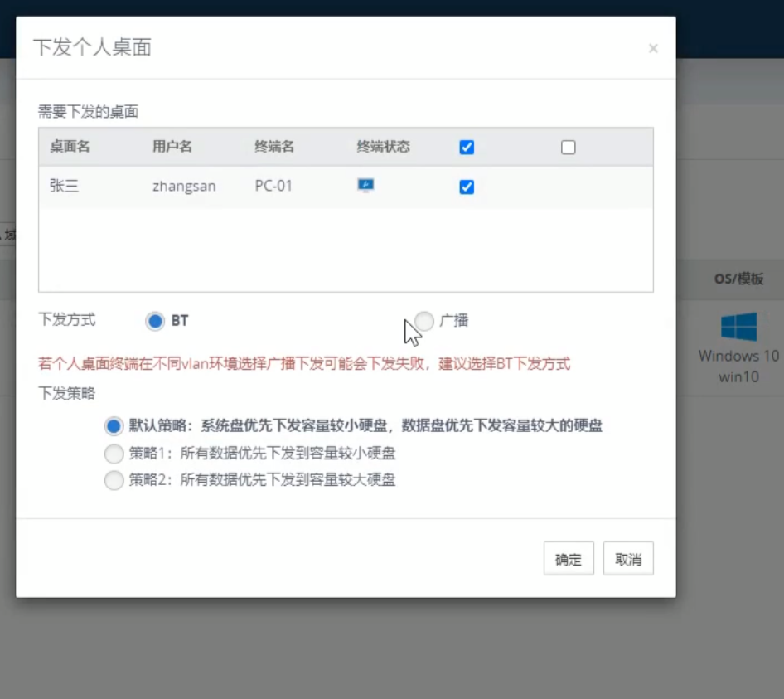The width and height of the screenshot is (784, 699).
Task: Uncheck the checked select-all checkbox in table header
Action: pos(467,148)
